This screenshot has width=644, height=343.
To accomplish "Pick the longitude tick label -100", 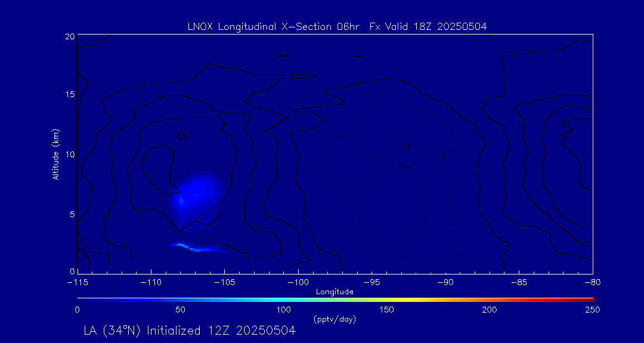I will pos(298,282).
